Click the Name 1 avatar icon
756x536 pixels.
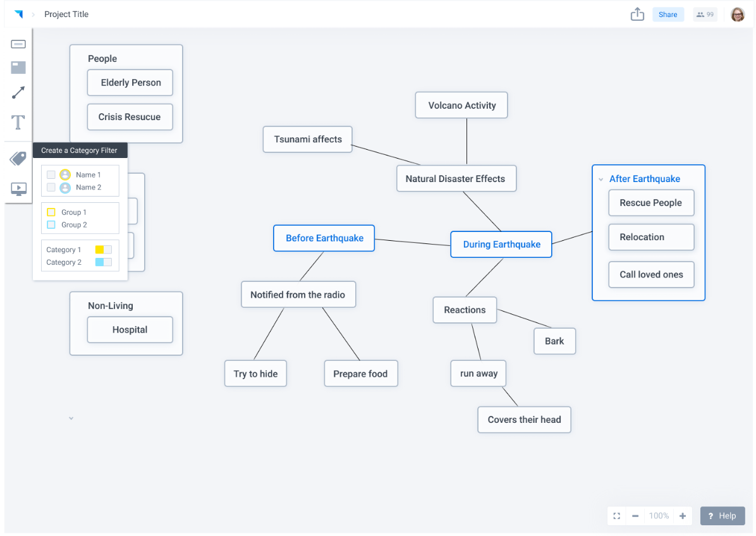[65, 174]
